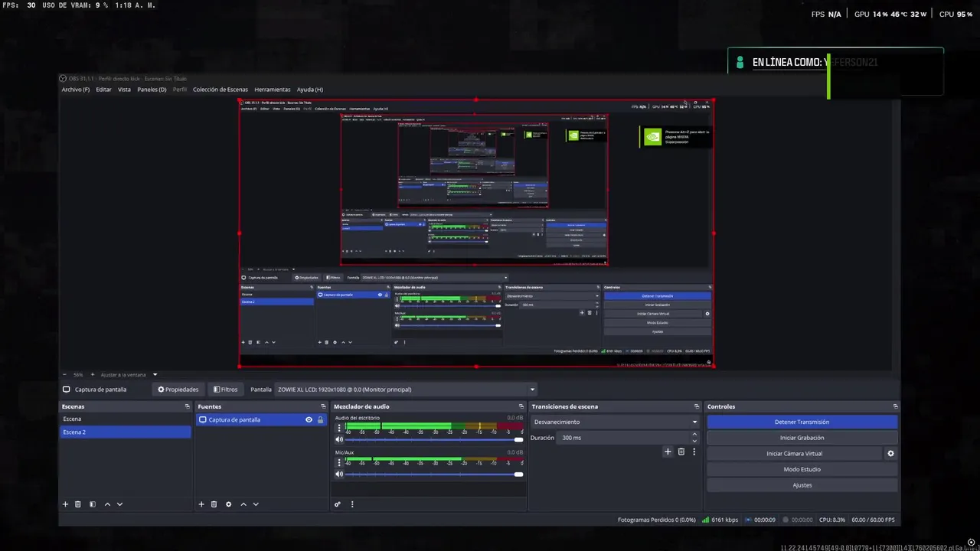Open Colección de Escenas menu
Viewport: 980px width, 551px height.
(x=220, y=90)
